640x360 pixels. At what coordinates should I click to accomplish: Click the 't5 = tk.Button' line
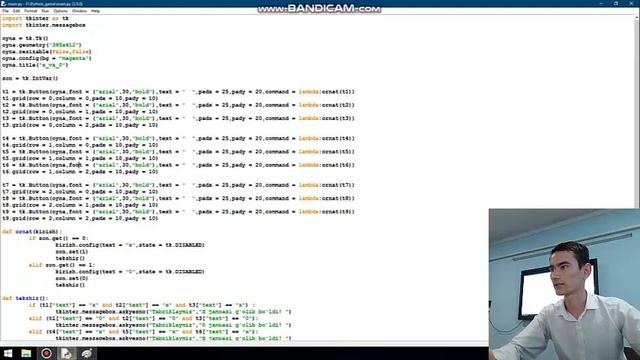178,152
